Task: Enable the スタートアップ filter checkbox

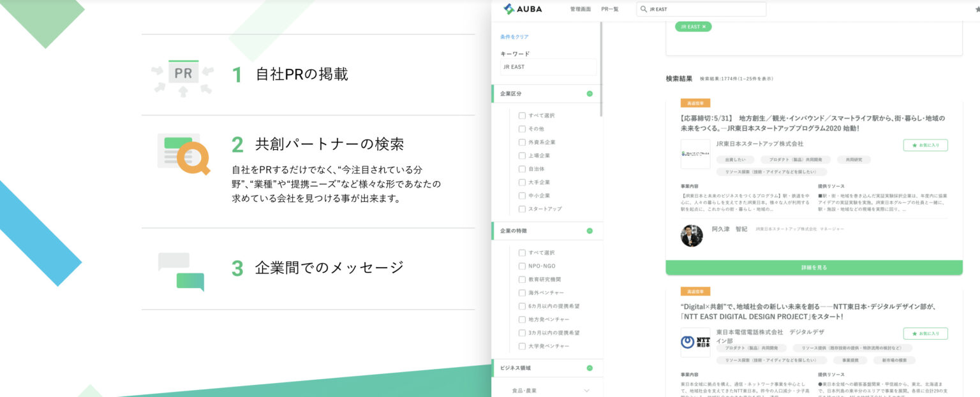Action: pos(522,209)
